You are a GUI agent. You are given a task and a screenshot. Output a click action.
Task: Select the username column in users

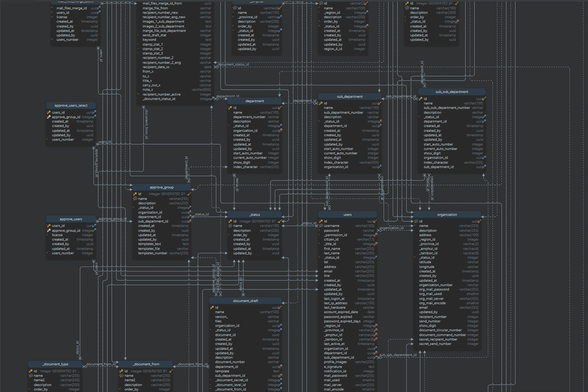coord(348,226)
